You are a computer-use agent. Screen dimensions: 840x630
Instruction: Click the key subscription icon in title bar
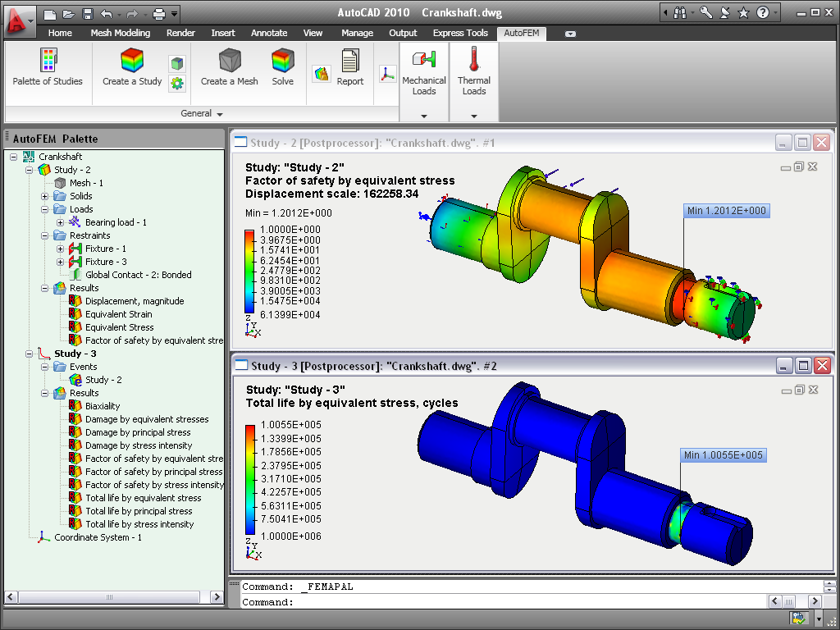pos(706,13)
